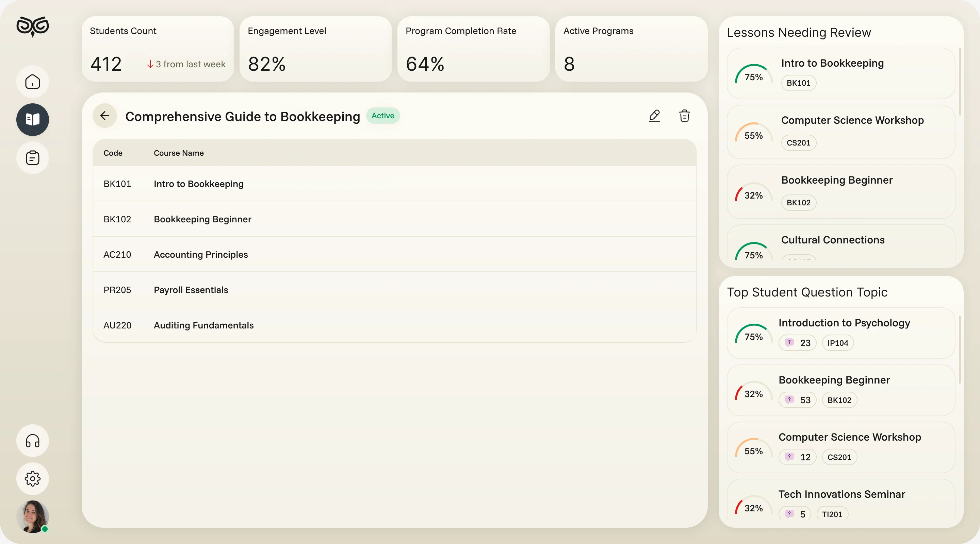Open the Program Completion Rate card

click(474, 49)
